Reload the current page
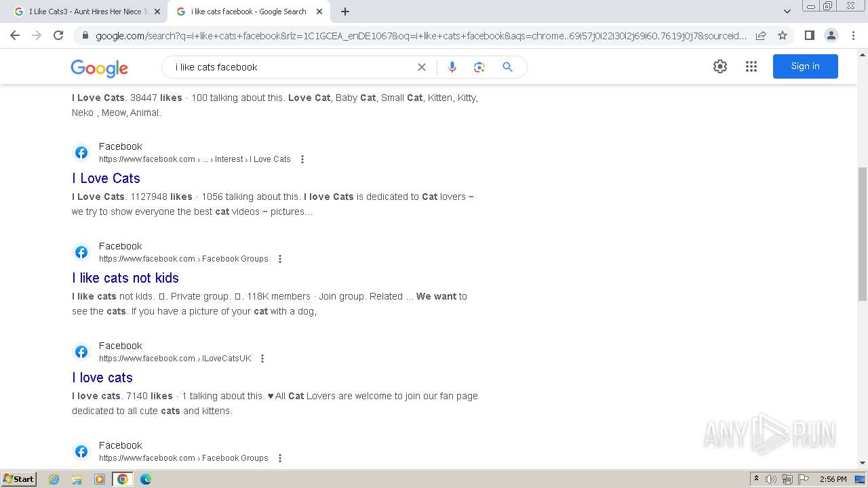 [x=58, y=35]
